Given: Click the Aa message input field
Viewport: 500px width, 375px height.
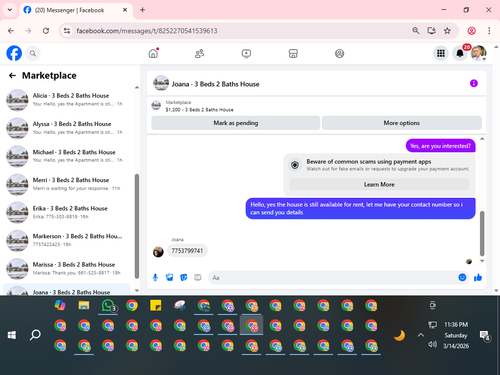Looking at the screenshot, I should click(332, 278).
